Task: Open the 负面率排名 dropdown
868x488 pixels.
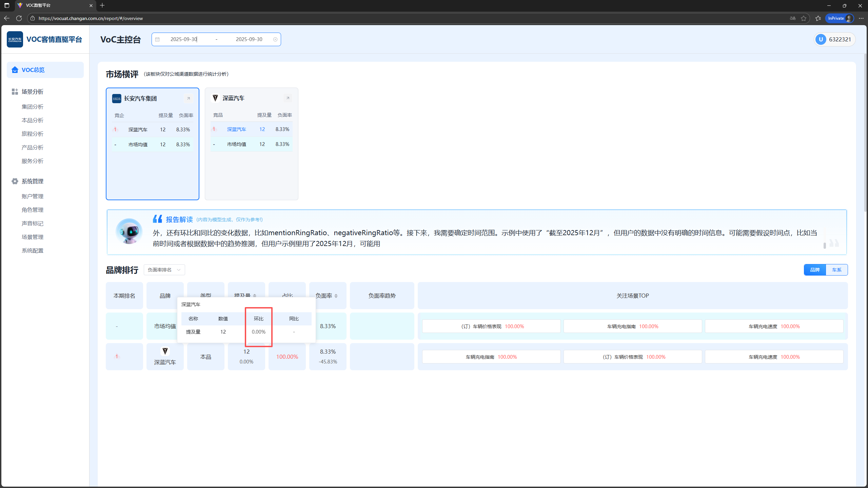Action: point(164,270)
